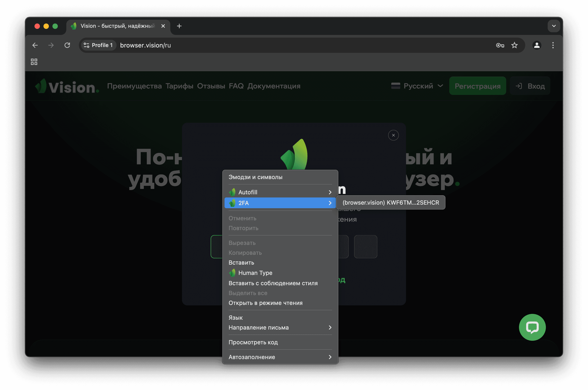Open the user profile avatar icon
Image resolution: width=588 pixels, height=390 pixels.
[537, 45]
